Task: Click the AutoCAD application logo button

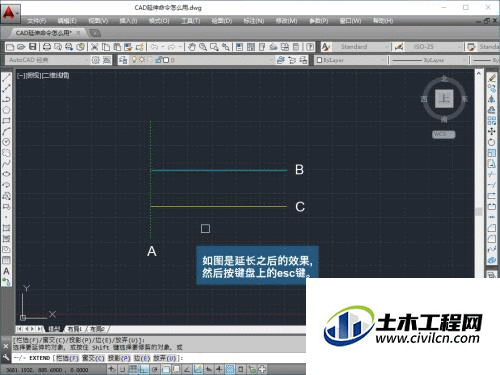Action: 10,13
